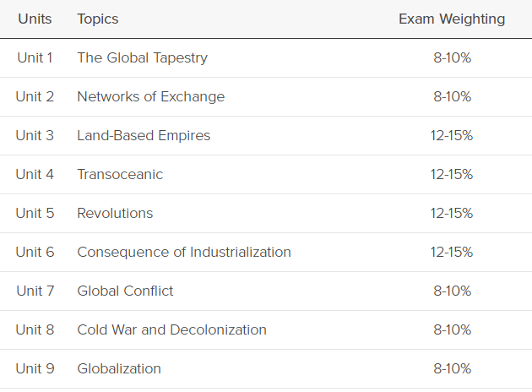Click Land-Based Empires topic text
This screenshot has height=392, width=532.
tap(144, 136)
